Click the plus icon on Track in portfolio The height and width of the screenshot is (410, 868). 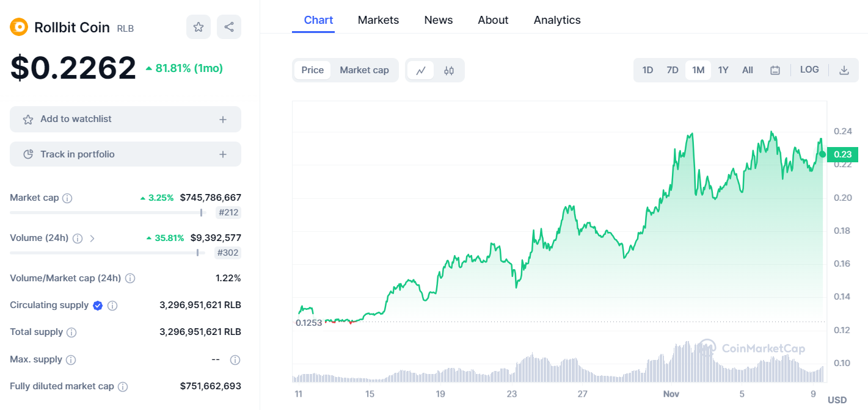tap(223, 154)
